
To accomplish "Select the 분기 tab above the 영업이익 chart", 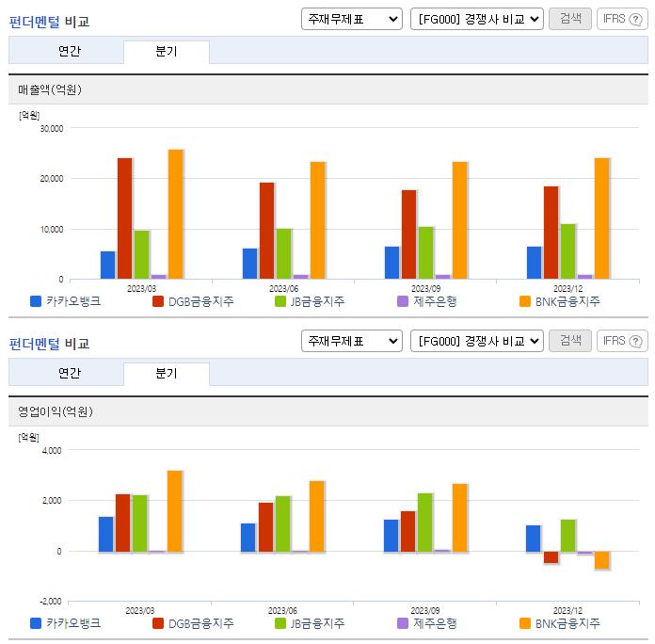I will tap(167, 373).
